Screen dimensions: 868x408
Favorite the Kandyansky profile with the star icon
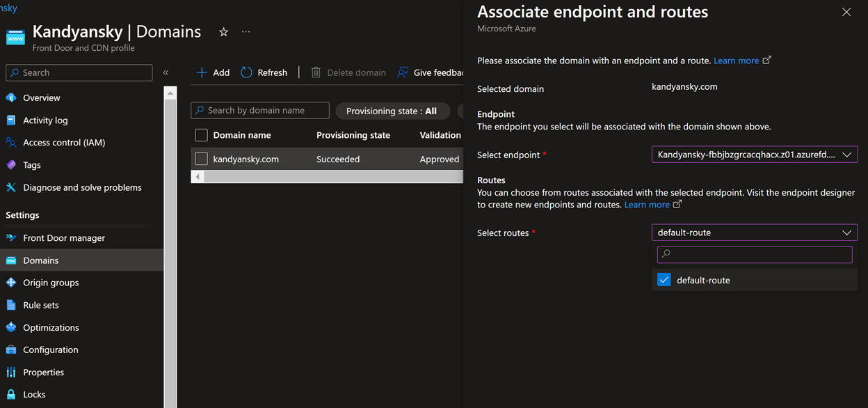tap(223, 32)
